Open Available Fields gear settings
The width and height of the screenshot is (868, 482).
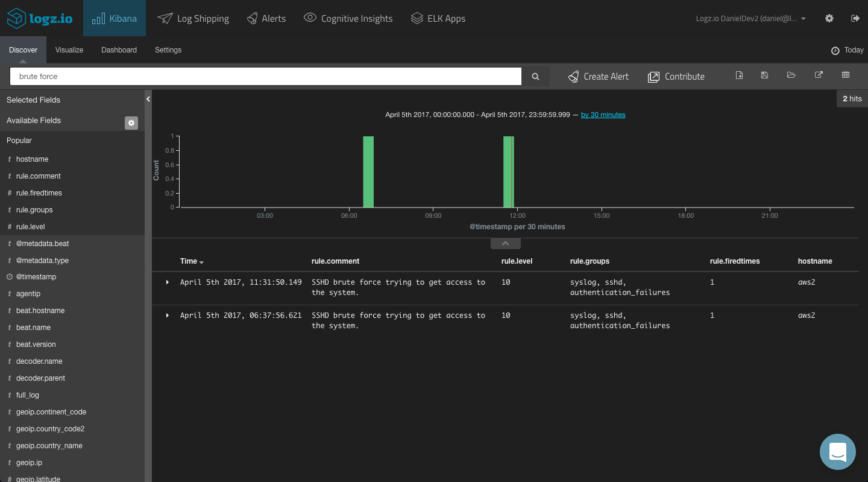point(131,123)
